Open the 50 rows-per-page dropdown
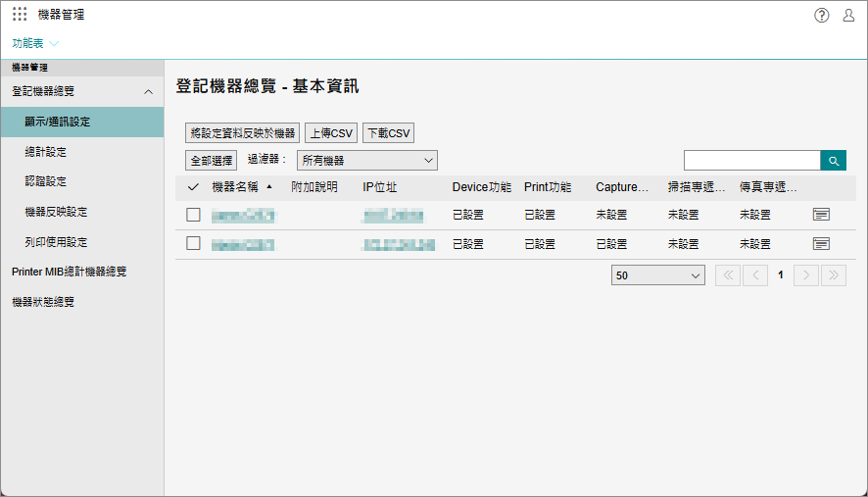 (657, 275)
